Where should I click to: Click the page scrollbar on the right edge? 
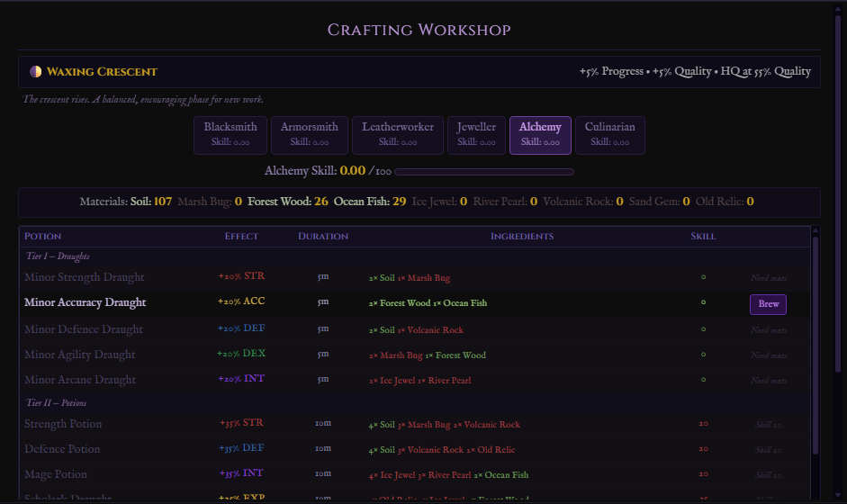[838, 193]
